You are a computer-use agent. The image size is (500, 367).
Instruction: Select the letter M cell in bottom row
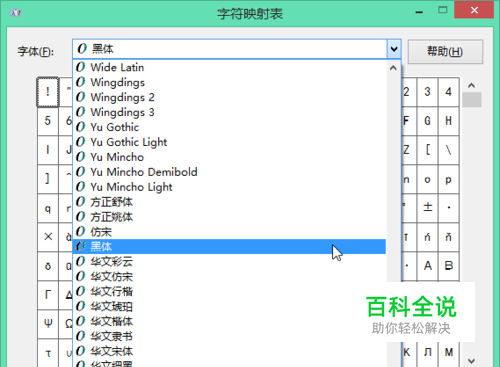click(x=449, y=353)
